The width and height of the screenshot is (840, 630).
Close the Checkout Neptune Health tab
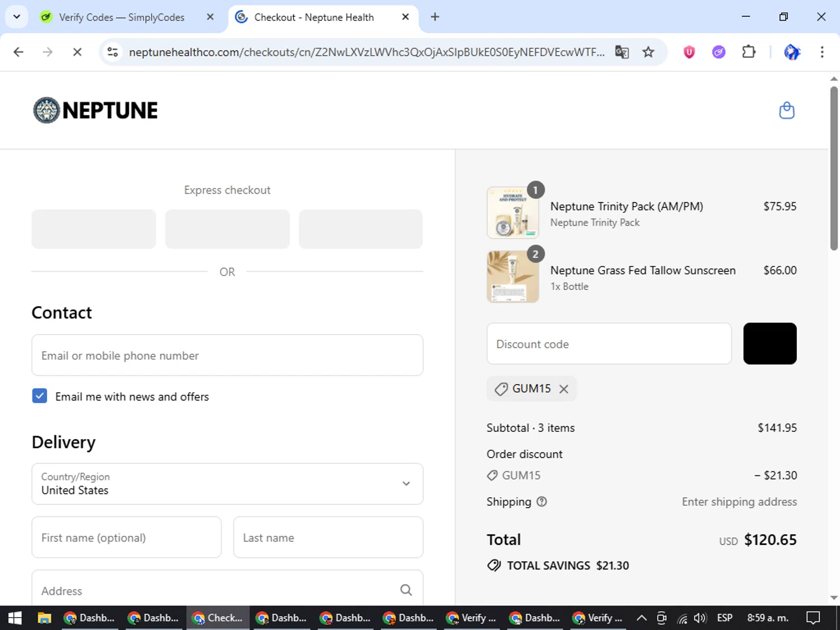[x=405, y=17]
